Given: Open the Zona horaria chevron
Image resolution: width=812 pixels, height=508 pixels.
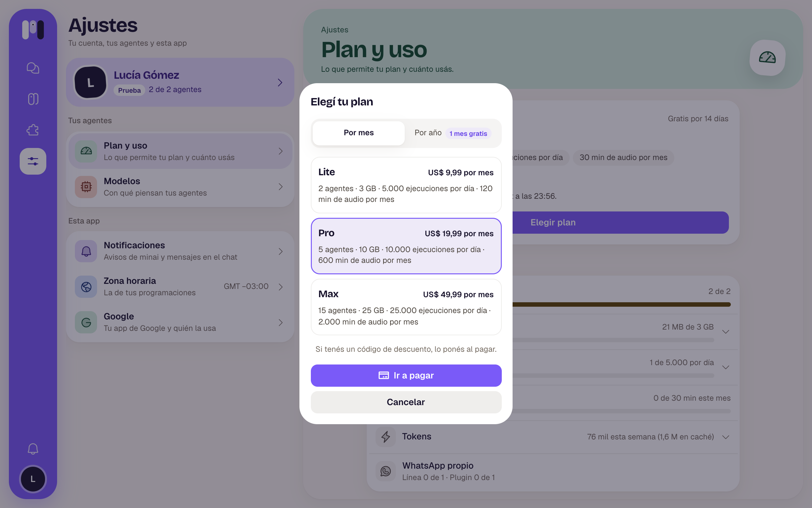Looking at the screenshot, I should click(x=280, y=287).
